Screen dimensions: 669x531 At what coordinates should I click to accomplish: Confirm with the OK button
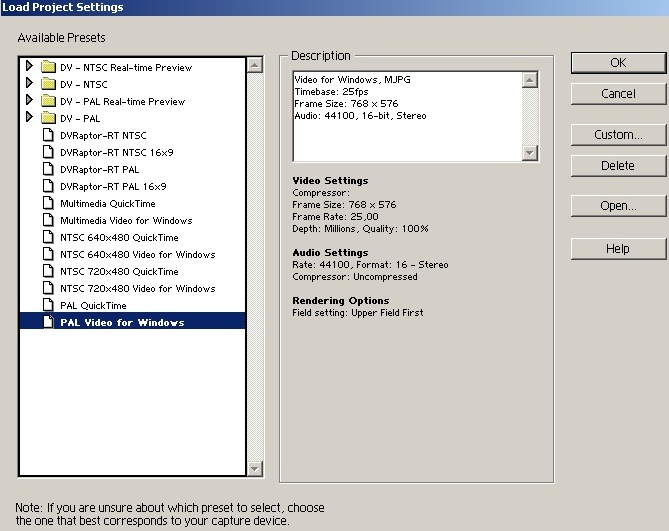pos(618,63)
